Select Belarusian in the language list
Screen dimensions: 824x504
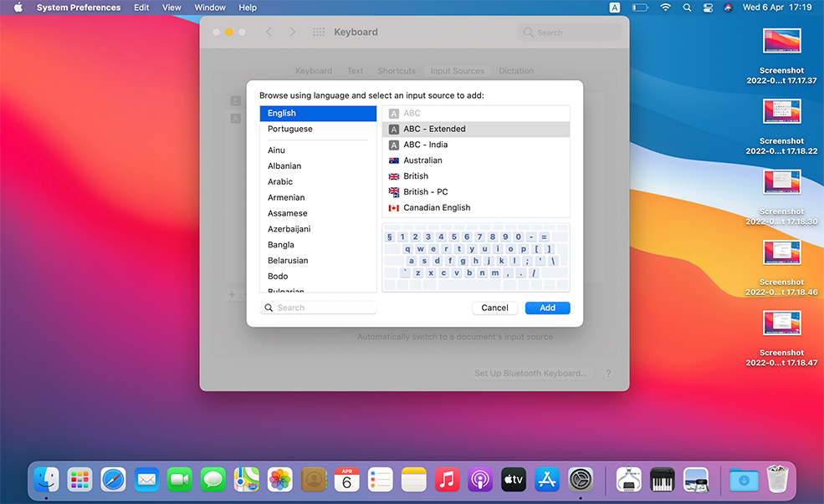pos(319,261)
